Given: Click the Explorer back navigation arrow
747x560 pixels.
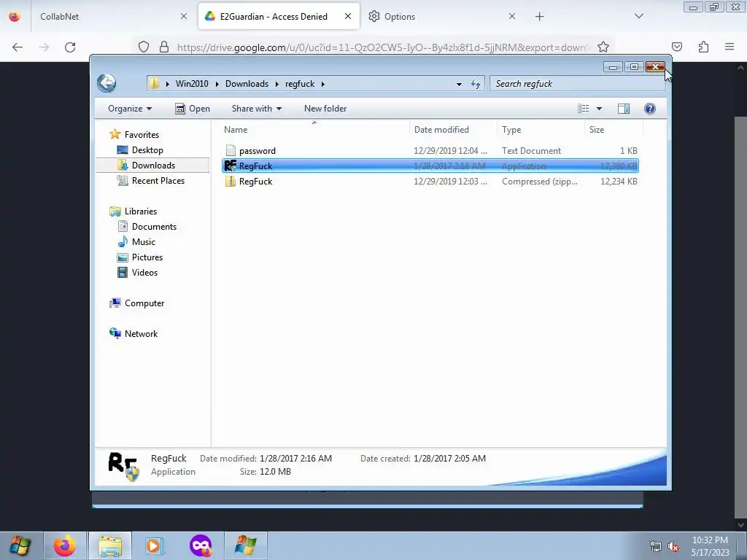Looking at the screenshot, I should pyautogui.click(x=107, y=83).
